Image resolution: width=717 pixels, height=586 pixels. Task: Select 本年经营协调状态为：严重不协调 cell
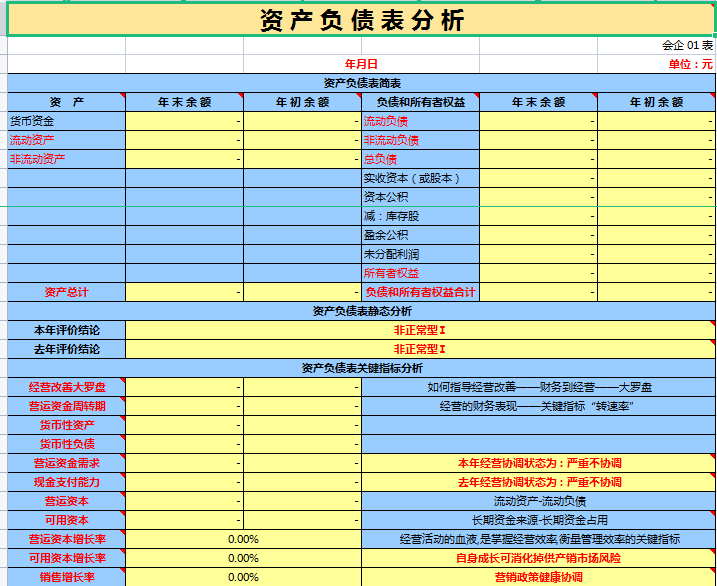click(x=539, y=463)
